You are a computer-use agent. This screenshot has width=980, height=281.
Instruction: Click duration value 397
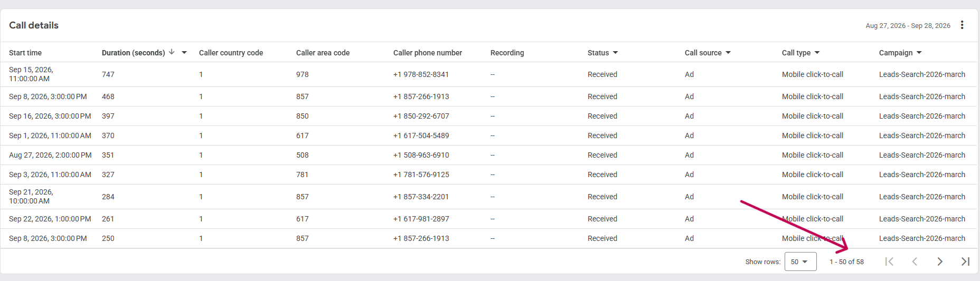click(x=108, y=116)
